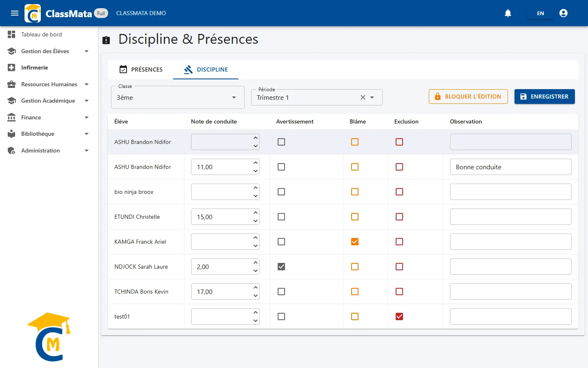
Task: Clear the Trimestre 1 period selection
Action: pos(363,97)
